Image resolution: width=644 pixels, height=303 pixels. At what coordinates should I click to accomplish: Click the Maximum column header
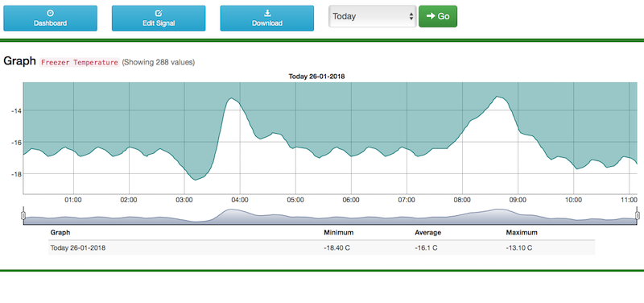(522, 233)
